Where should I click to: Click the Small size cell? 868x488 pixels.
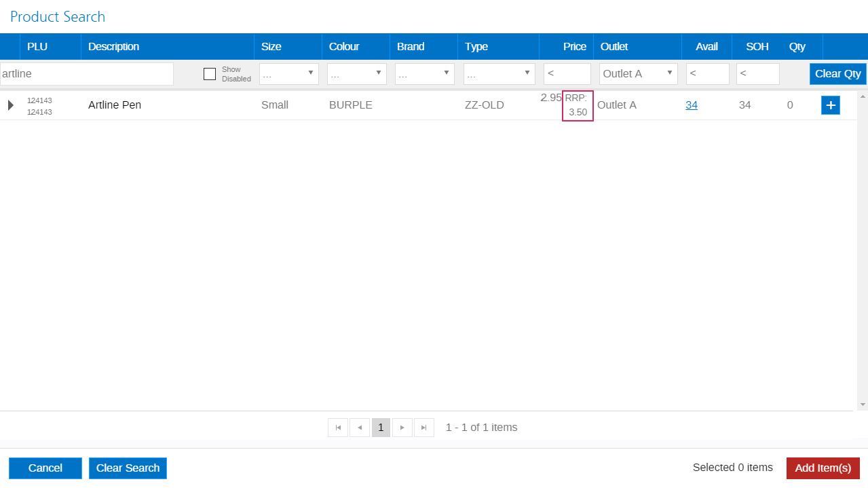tap(275, 105)
